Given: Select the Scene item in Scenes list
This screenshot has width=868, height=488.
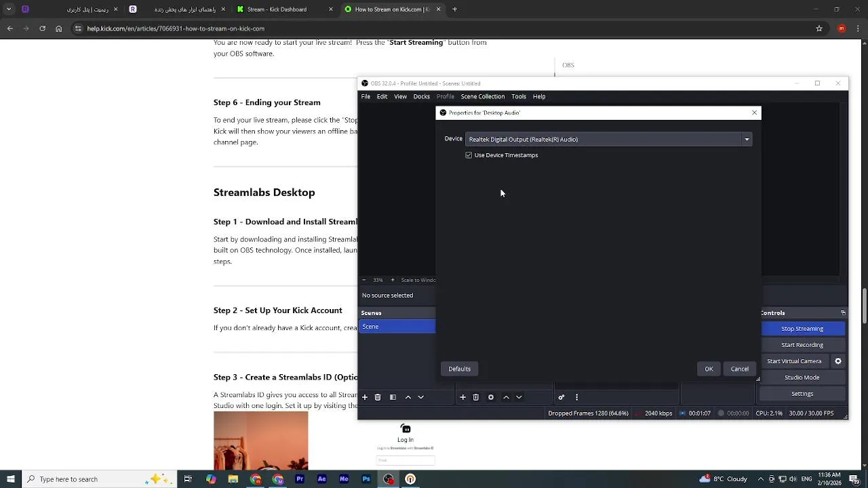Looking at the screenshot, I should tap(397, 327).
